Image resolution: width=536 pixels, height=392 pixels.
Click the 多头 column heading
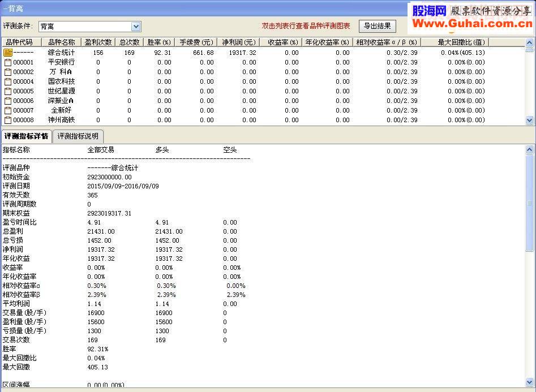pyautogui.click(x=162, y=150)
